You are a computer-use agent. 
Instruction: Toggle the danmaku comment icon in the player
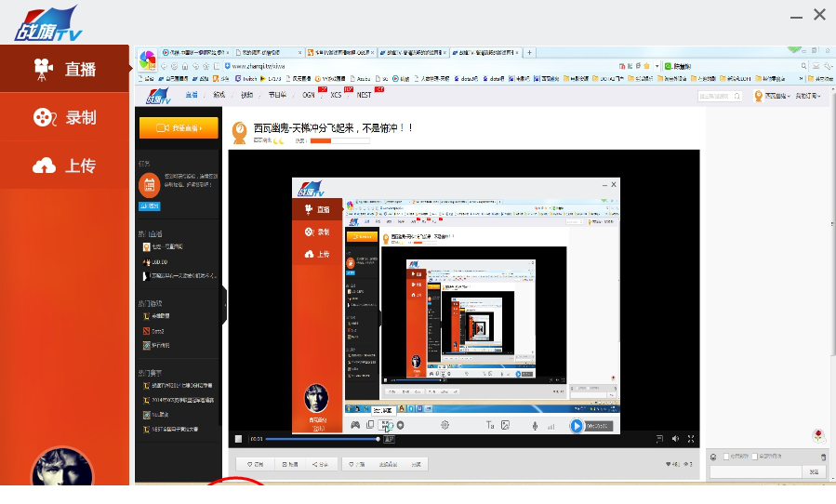tap(659, 438)
